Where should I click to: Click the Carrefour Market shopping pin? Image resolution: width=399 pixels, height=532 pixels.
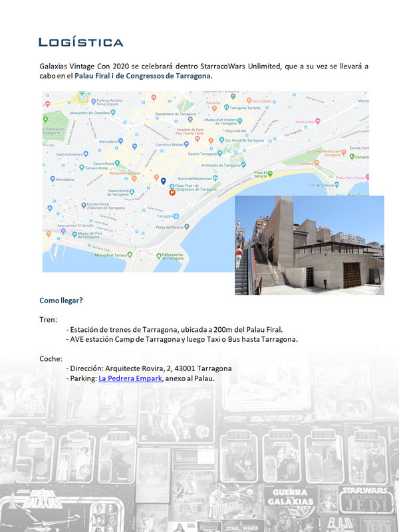(x=186, y=144)
